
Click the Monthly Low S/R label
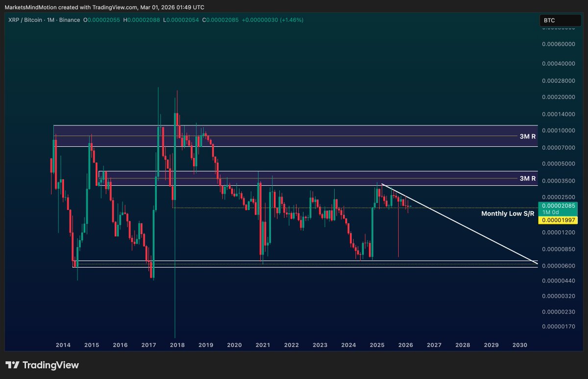click(509, 214)
